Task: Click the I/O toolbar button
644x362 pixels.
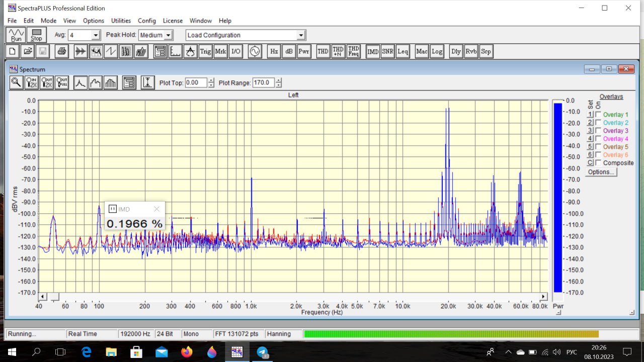Action: pyautogui.click(x=235, y=51)
